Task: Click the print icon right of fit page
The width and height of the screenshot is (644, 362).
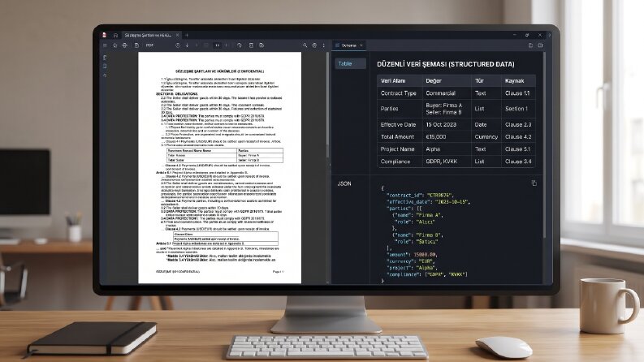Action: pos(261,45)
